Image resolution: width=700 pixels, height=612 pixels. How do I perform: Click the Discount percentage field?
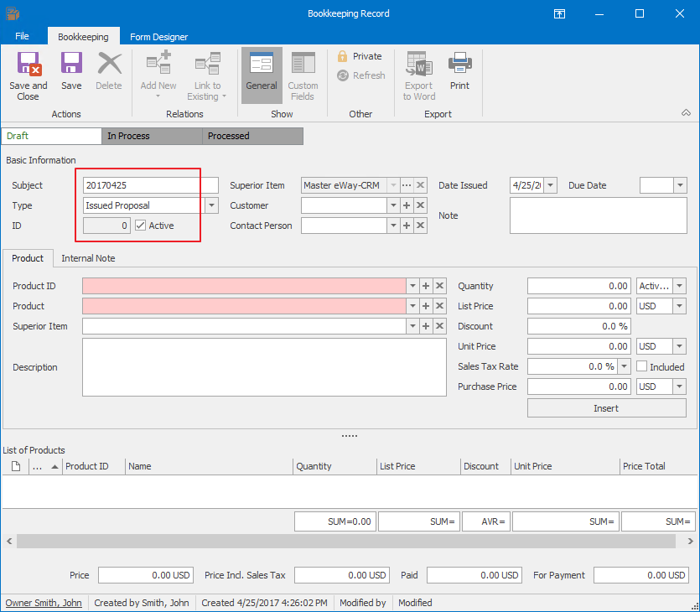click(579, 326)
